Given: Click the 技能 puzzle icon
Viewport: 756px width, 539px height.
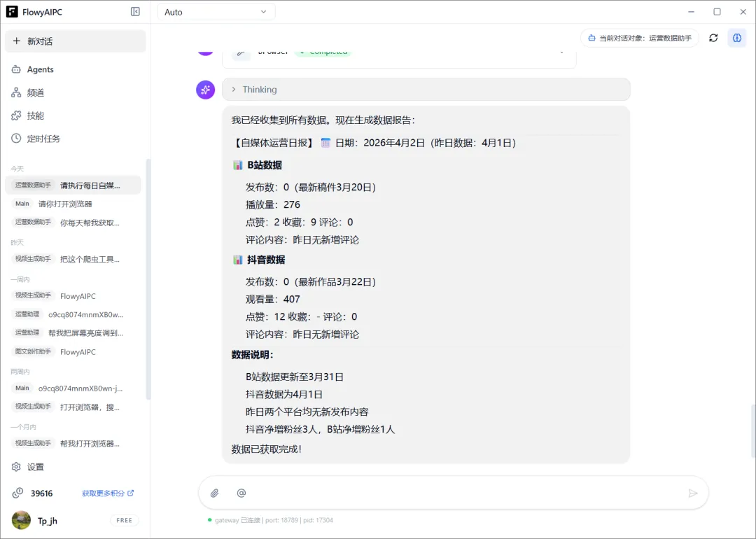Looking at the screenshot, I should (x=16, y=115).
